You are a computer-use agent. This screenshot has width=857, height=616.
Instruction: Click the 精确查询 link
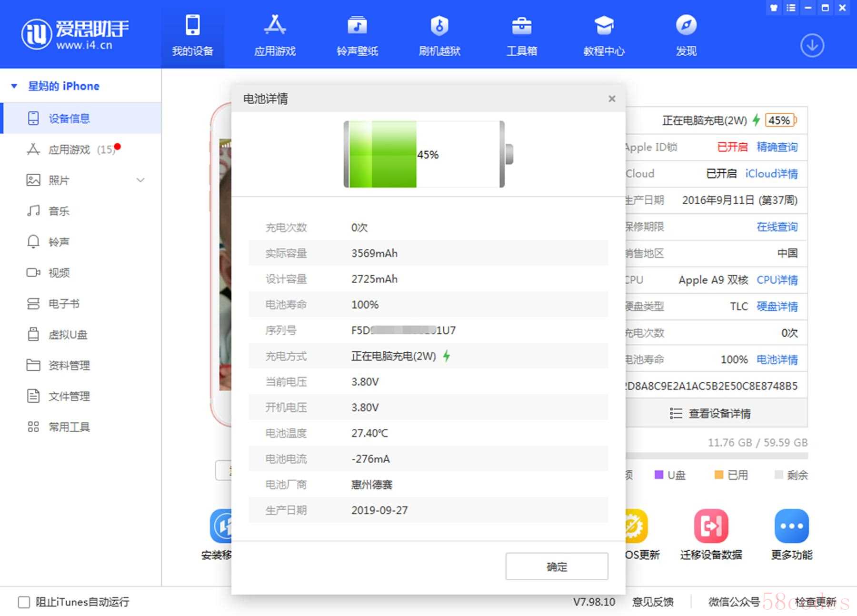point(777,147)
